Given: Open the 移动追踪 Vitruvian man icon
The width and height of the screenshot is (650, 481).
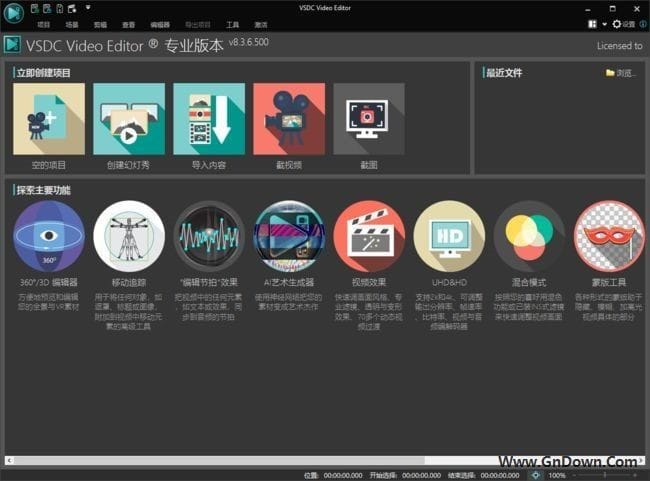Looking at the screenshot, I should [x=129, y=236].
